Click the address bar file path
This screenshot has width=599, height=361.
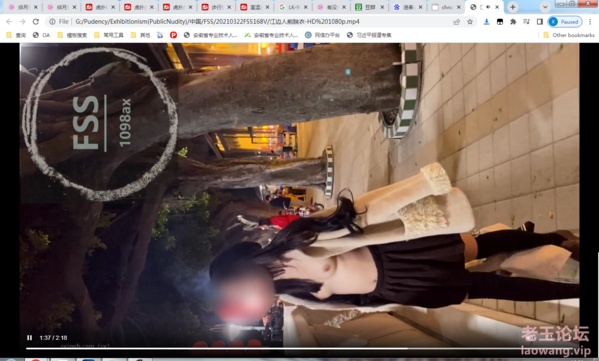coord(217,22)
